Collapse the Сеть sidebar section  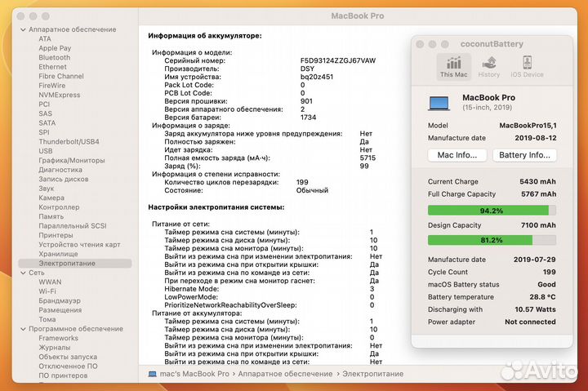[x=22, y=273]
